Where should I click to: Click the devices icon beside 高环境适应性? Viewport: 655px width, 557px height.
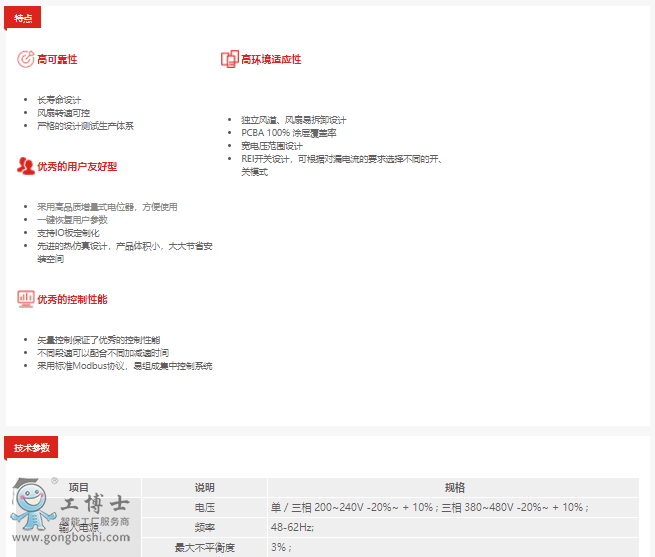point(229,59)
